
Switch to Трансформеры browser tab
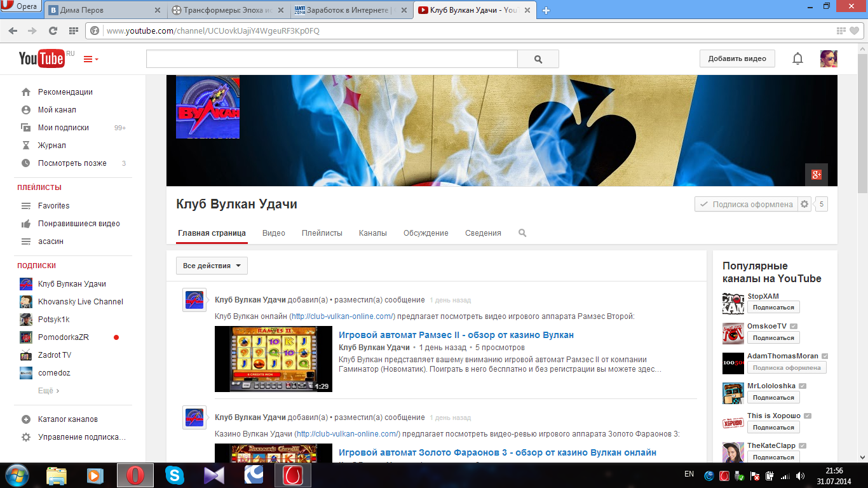click(227, 10)
